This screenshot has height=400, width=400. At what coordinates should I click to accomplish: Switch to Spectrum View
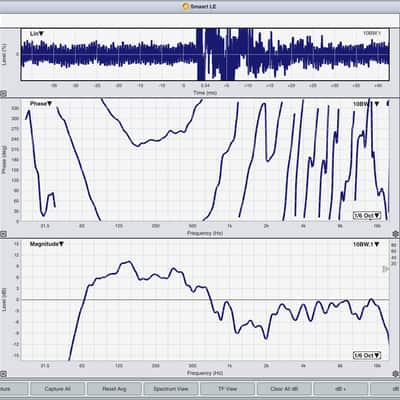(171, 389)
